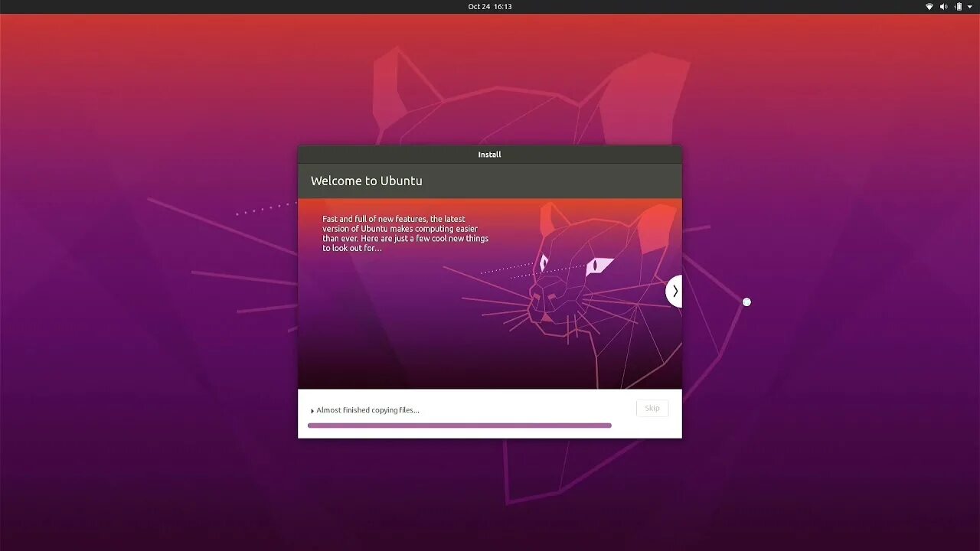
Task: Click the Skip button
Action: (652, 409)
